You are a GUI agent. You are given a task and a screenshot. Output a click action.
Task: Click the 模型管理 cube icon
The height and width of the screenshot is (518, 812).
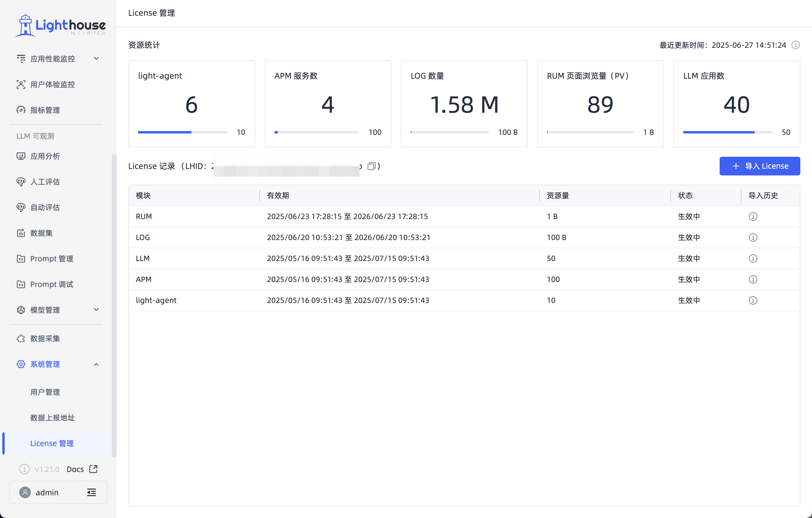pyautogui.click(x=21, y=310)
